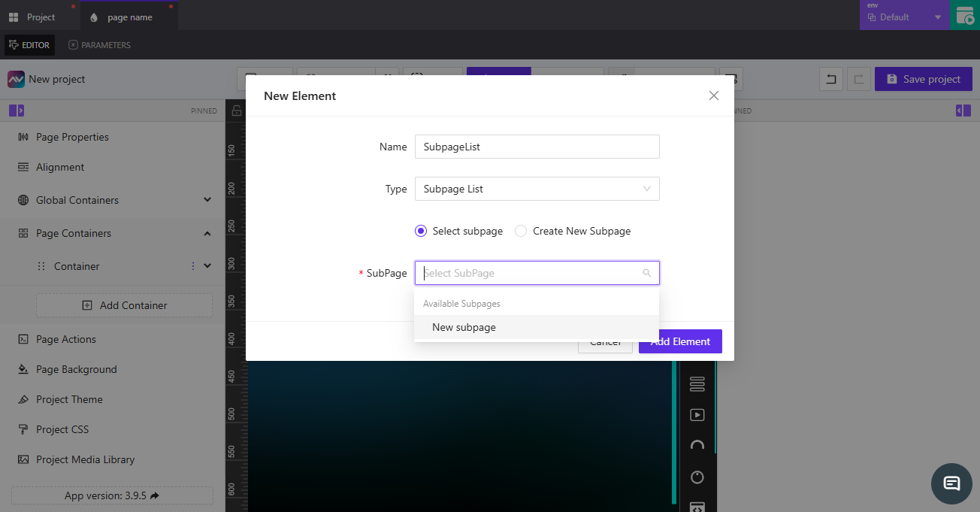Click the Add Element button
The height and width of the screenshot is (512, 980).
point(679,341)
